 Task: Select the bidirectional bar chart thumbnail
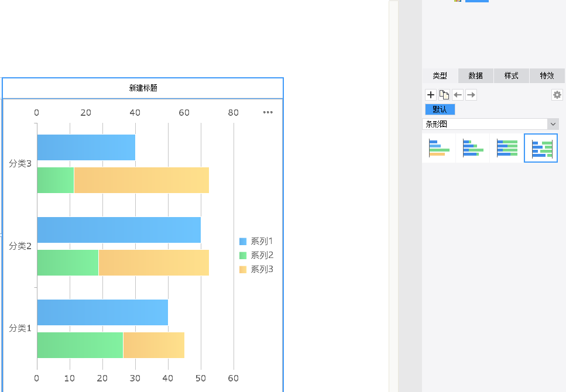(541, 148)
